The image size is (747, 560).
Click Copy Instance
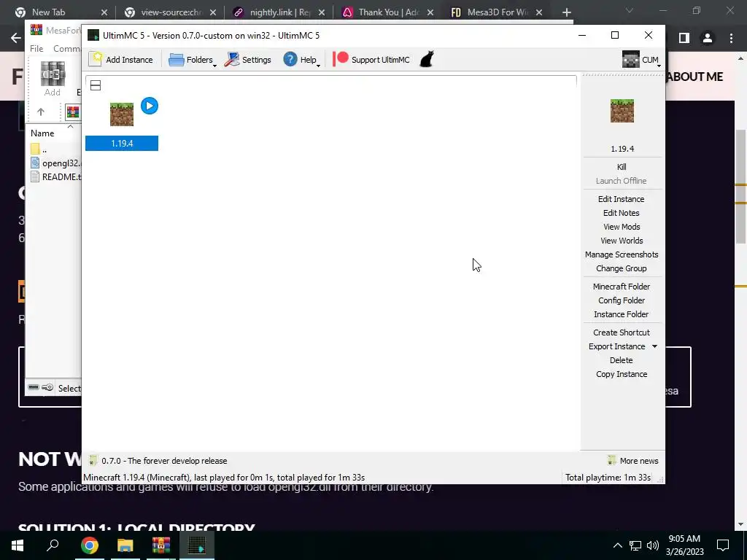tap(622, 374)
